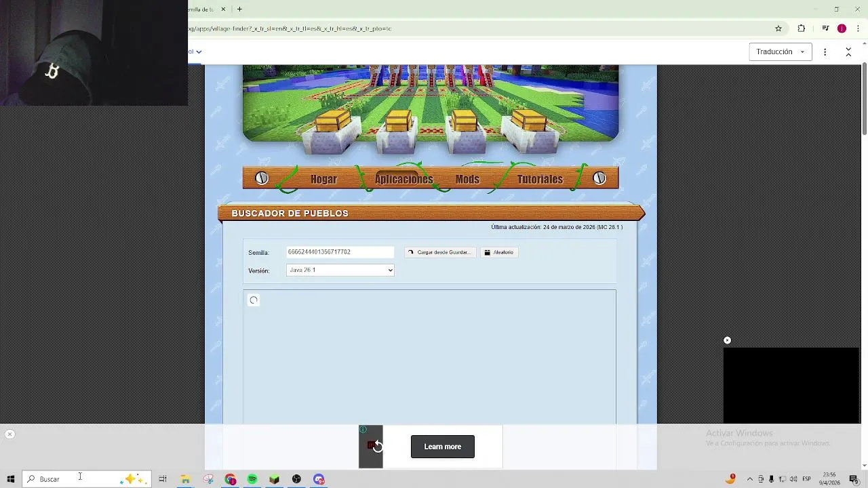The width and height of the screenshot is (868, 488).
Task: Click the Última actualización date text
Action: 557,227
